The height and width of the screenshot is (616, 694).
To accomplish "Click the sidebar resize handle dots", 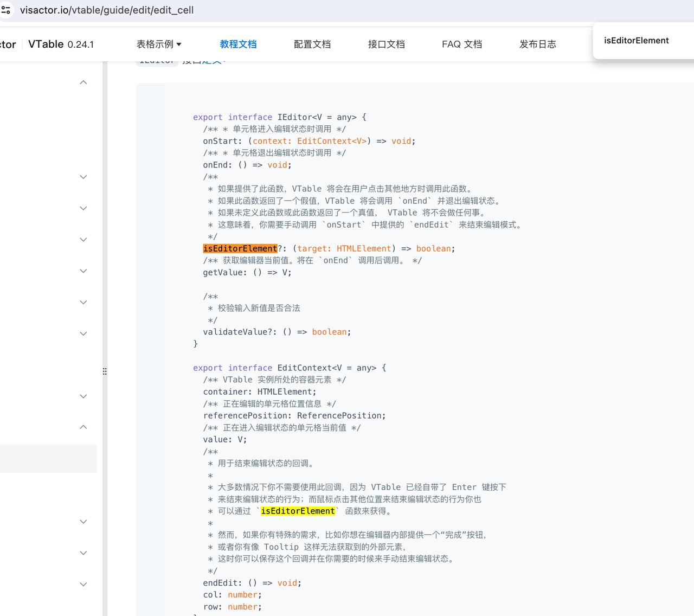I will tap(105, 371).
